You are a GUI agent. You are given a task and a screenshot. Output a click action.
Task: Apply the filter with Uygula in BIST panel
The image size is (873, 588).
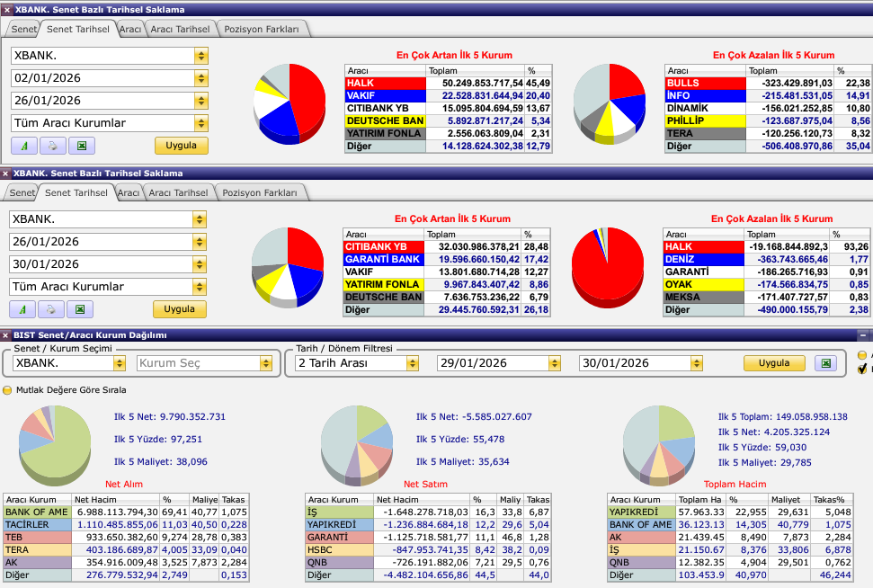click(x=773, y=363)
